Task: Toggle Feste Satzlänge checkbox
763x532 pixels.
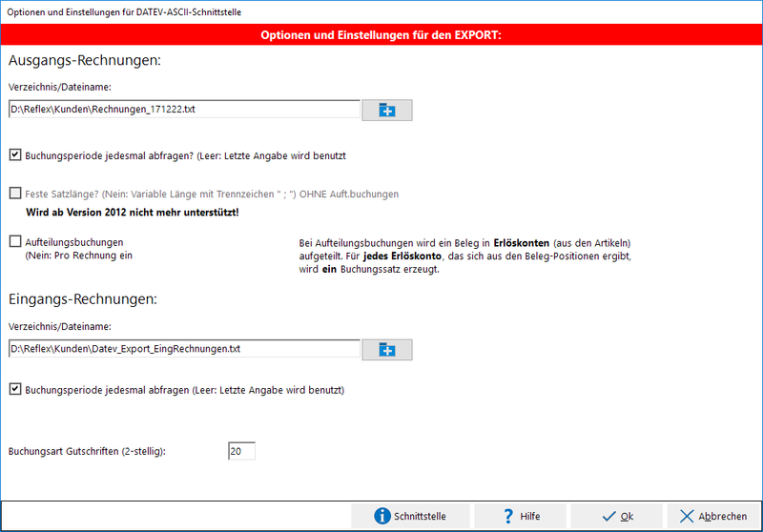Action: pyautogui.click(x=15, y=194)
